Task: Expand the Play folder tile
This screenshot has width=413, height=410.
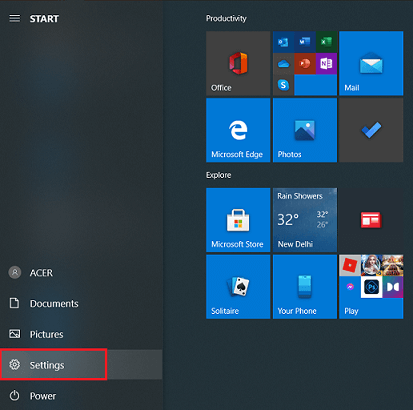Action: [371, 287]
